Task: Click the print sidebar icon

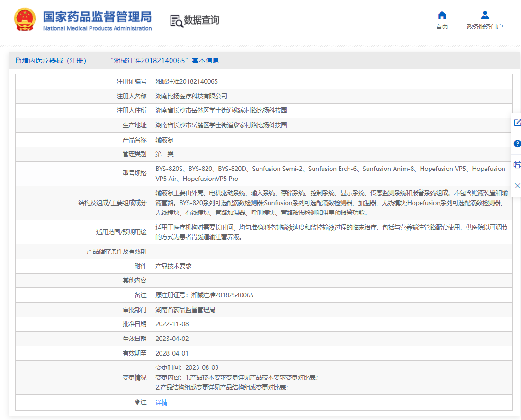Action: tap(517, 164)
